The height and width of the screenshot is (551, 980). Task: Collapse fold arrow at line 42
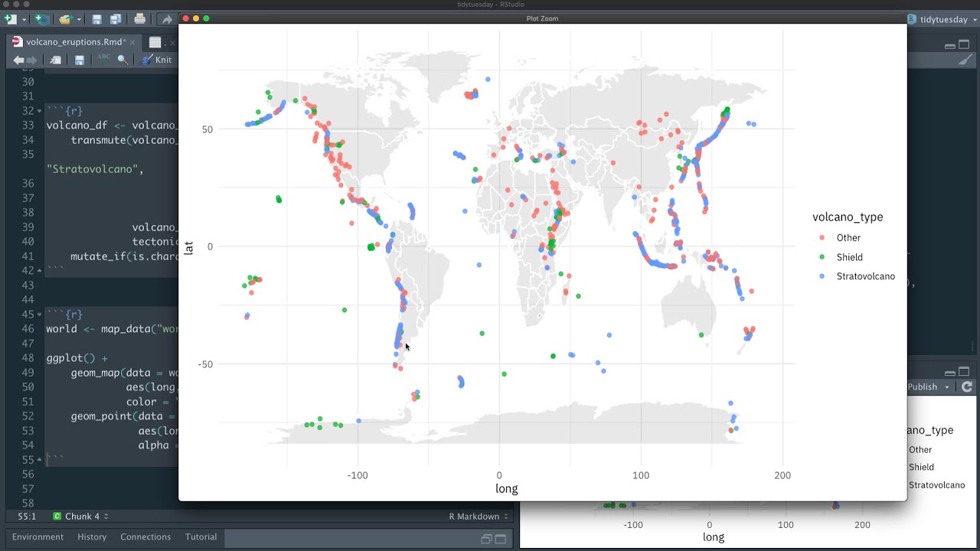(x=39, y=271)
